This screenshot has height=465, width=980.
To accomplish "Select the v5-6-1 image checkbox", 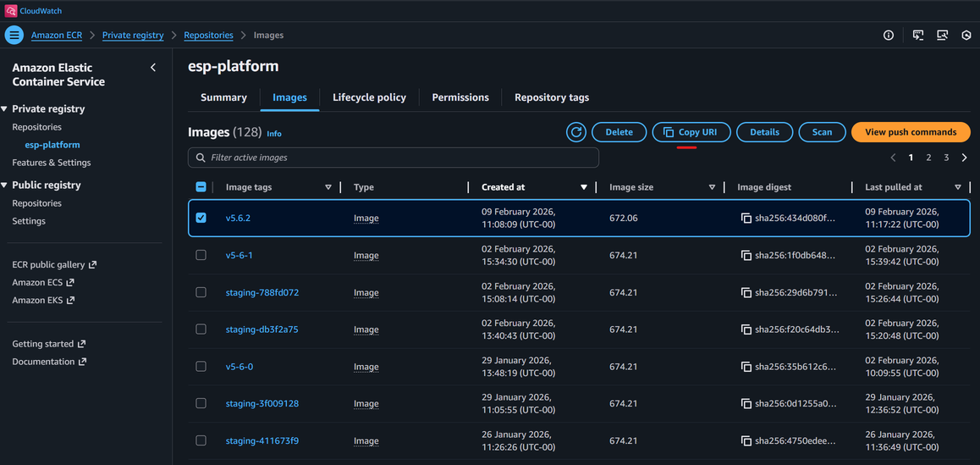I will pyautogui.click(x=201, y=255).
